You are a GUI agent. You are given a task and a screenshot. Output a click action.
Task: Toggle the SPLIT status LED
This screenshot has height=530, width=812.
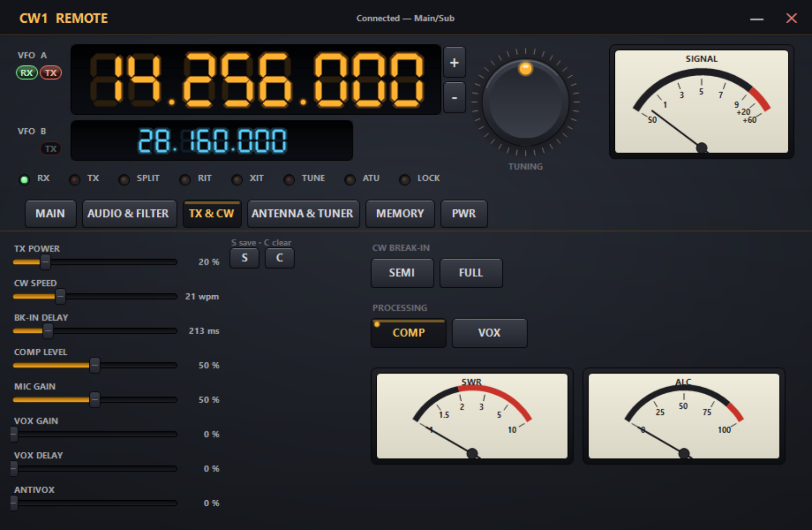pos(124,180)
